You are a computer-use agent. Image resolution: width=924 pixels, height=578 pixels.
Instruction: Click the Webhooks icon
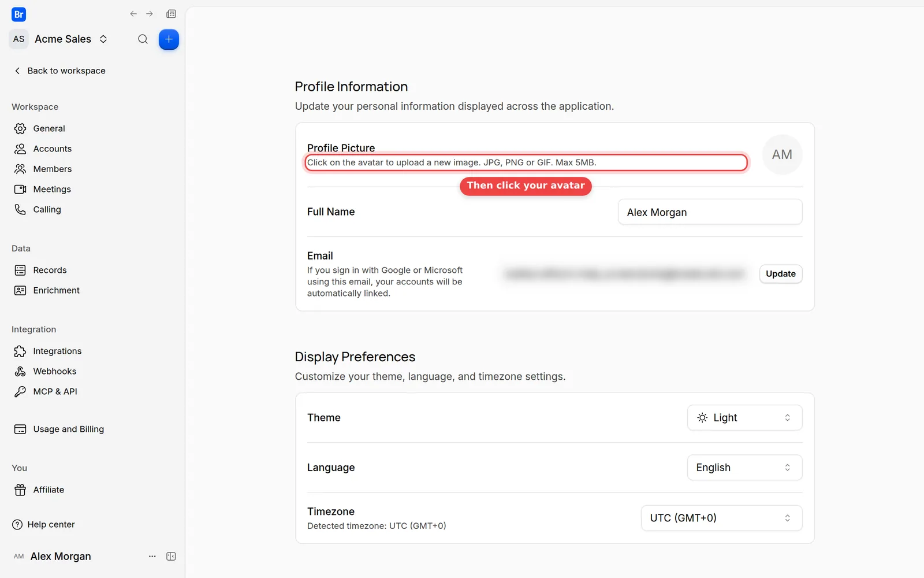coord(20,371)
